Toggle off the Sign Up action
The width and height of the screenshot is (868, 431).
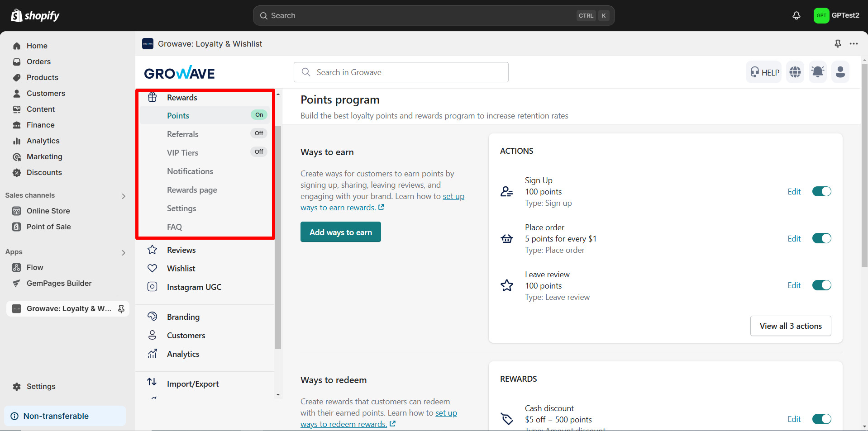(x=822, y=191)
